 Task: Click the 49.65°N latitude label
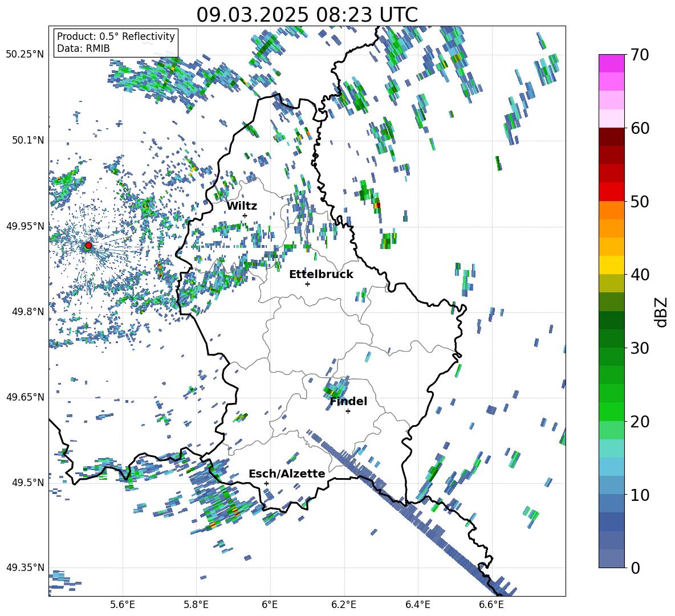tap(25, 397)
